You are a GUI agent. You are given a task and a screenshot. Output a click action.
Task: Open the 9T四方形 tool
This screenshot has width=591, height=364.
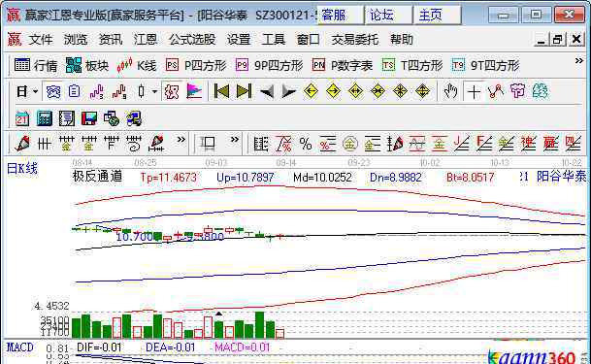(x=486, y=66)
